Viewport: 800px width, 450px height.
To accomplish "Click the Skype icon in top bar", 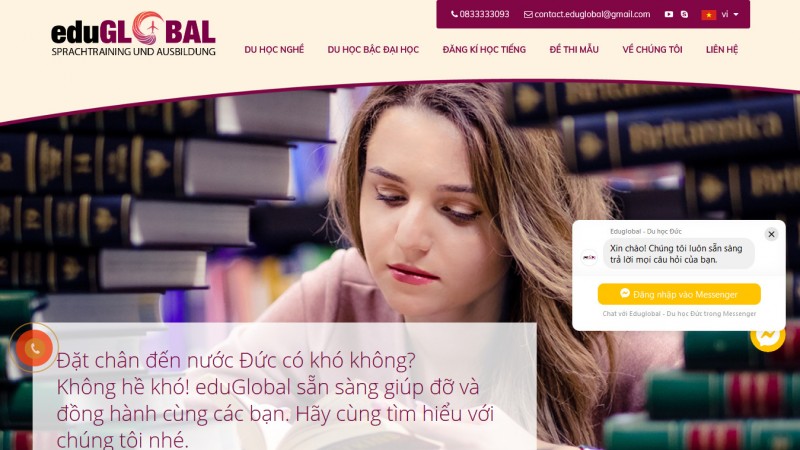I will (x=684, y=14).
